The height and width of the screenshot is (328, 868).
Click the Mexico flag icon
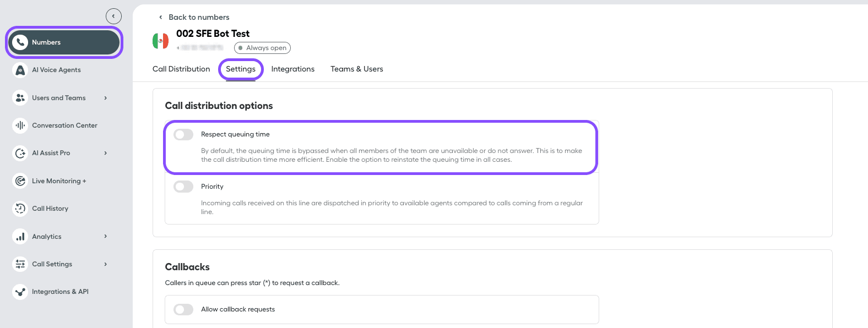pyautogui.click(x=160, y=41)
